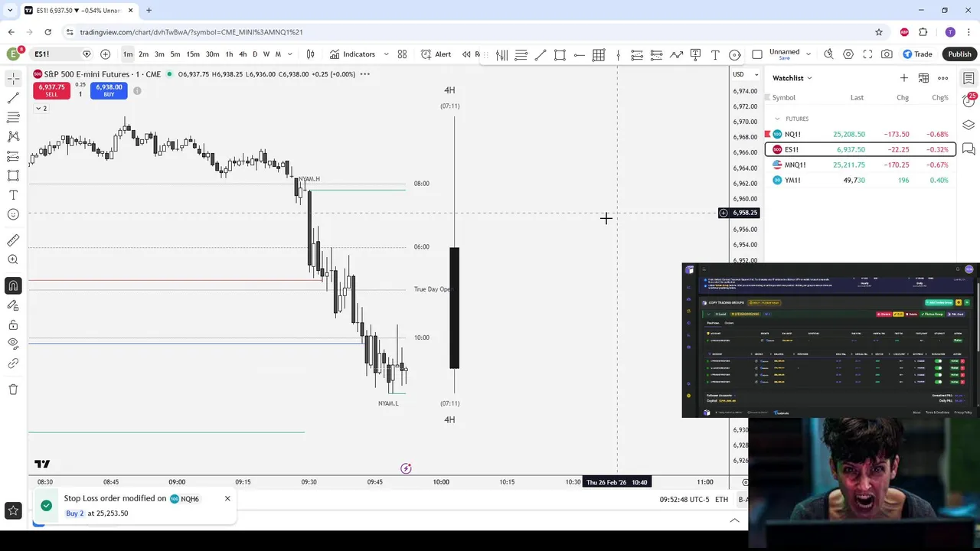Open the alerts panel with badge
This screenshot has height=551, width=980.
[x=969, y=101]
